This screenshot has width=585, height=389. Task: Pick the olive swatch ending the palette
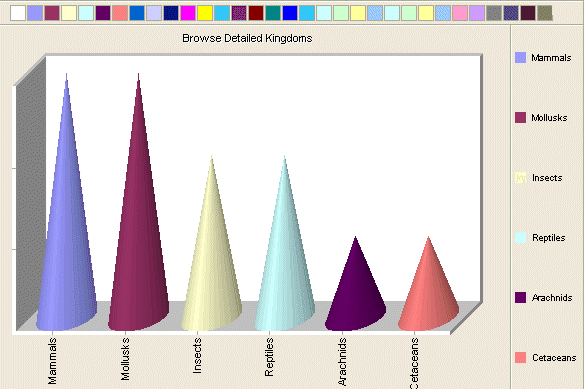(545, 13)
